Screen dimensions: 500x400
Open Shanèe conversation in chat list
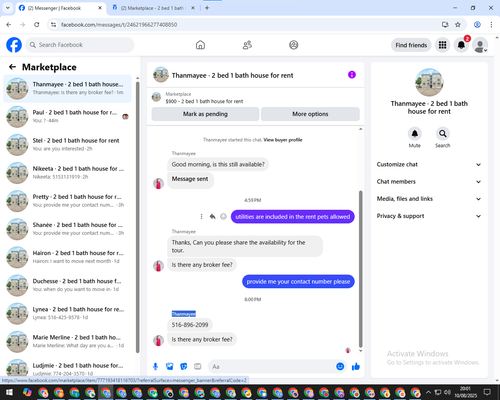pos(67,229)
